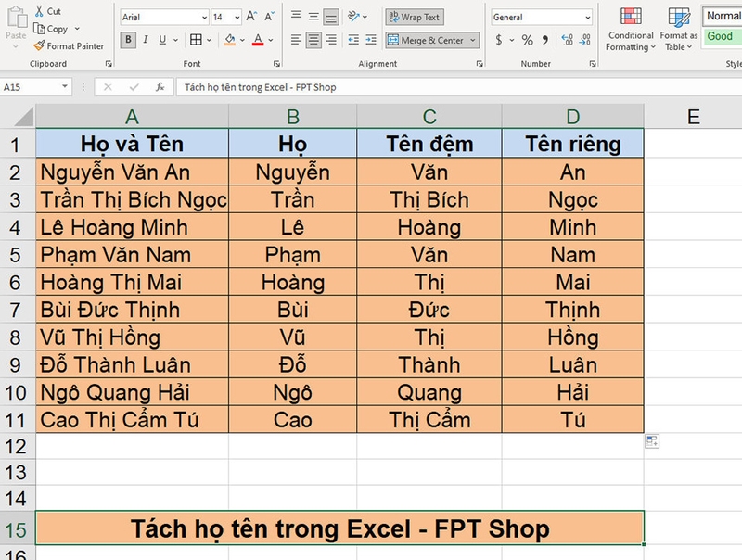Open Accounting format dropdown arrow
This screenshot has height=560, width=742.
(x=512, y=40)
